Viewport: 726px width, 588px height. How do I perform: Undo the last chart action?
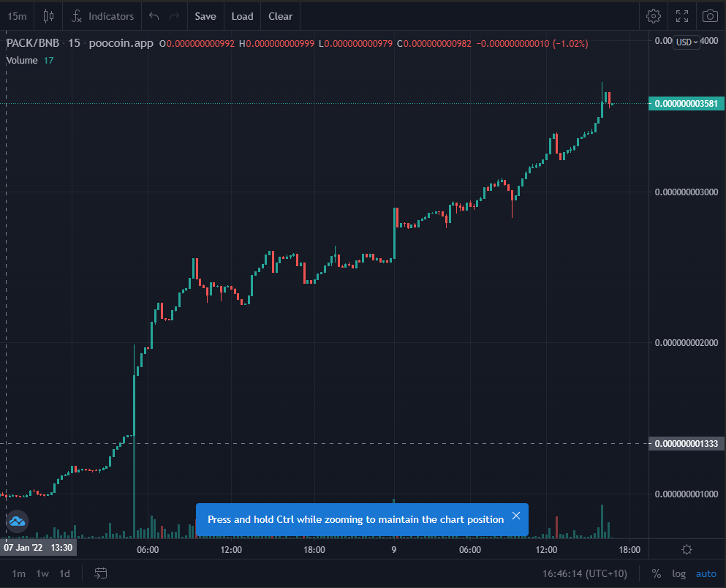point(154,16)
